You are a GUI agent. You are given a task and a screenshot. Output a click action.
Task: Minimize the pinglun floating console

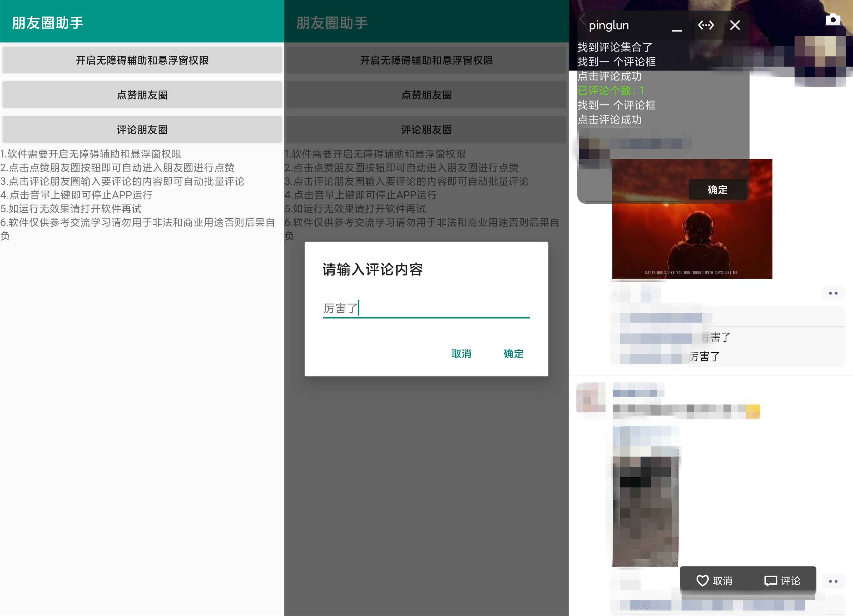(677, 27)
